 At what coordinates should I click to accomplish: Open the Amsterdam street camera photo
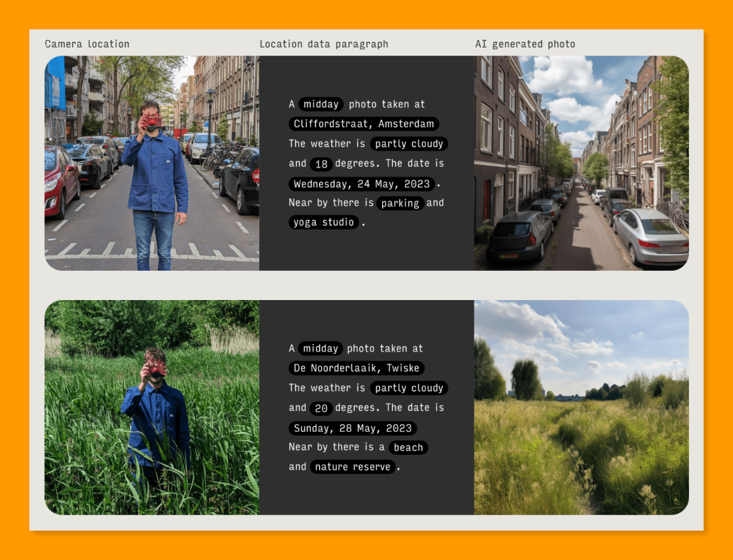click(x=152, y=163)
